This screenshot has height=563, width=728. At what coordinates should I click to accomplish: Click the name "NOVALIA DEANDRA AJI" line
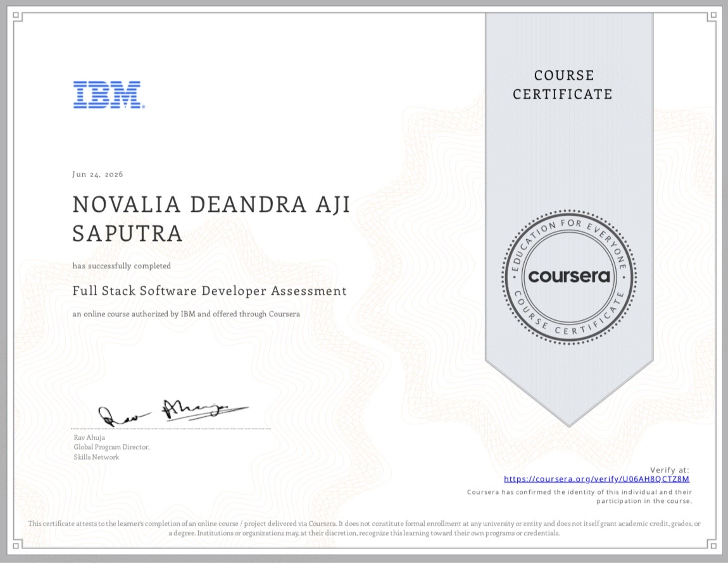pos(211,204)
